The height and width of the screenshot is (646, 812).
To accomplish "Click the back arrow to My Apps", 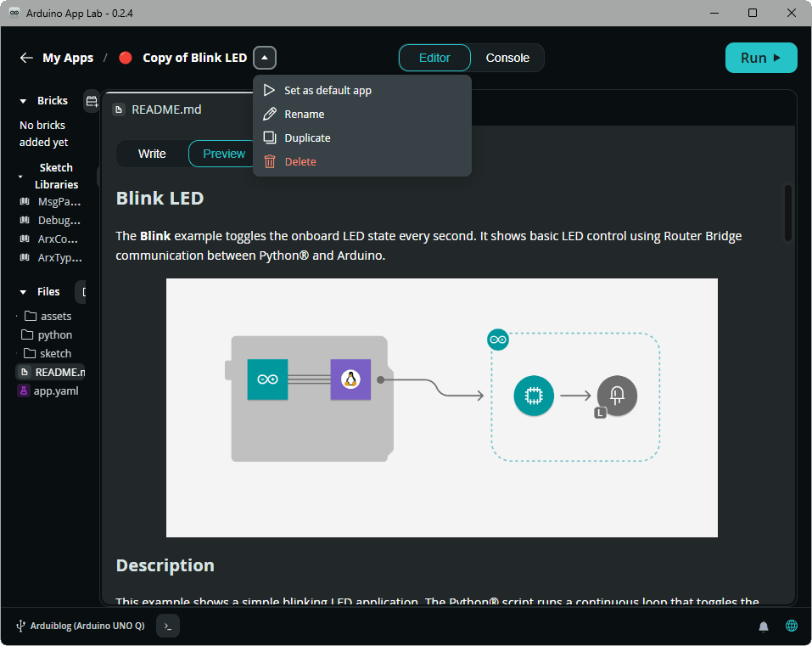I will click(x=26, y=58).
